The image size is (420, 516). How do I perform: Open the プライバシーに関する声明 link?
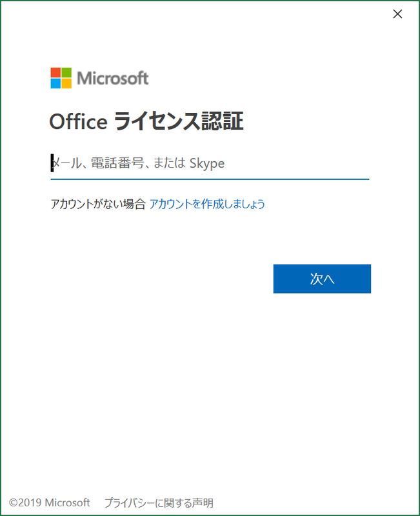click(159, 502)
